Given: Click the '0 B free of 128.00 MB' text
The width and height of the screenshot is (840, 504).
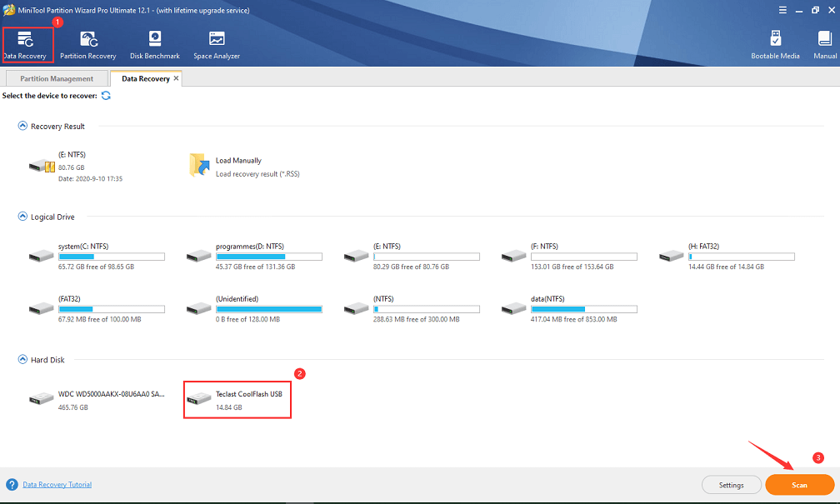Looking at the screenshot, I should pos(248,319).
